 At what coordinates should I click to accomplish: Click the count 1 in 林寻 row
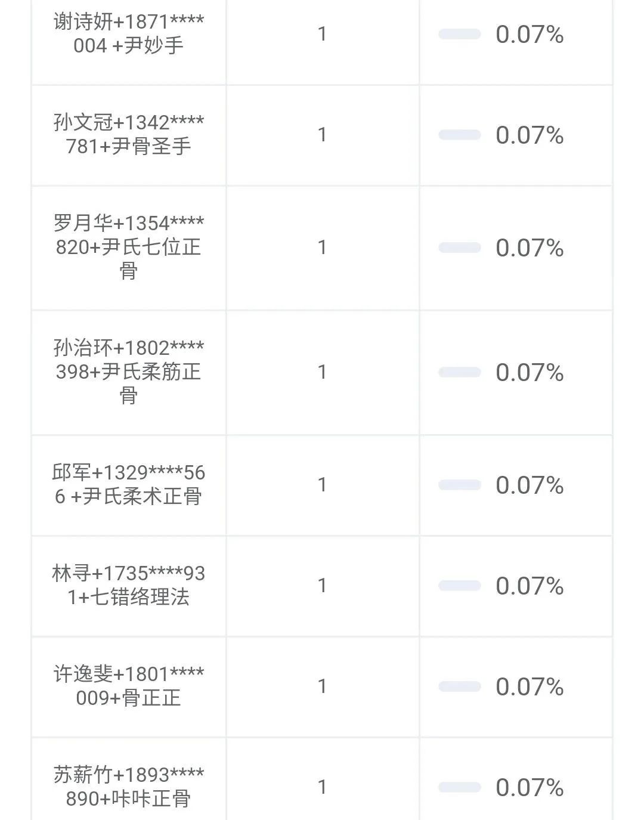(x=322, y=586)
